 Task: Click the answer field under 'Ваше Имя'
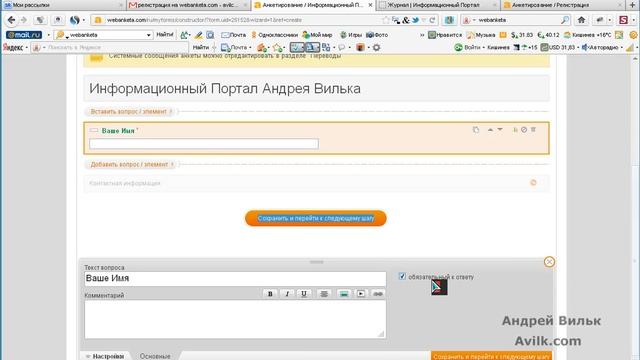(x=204, y=144)
